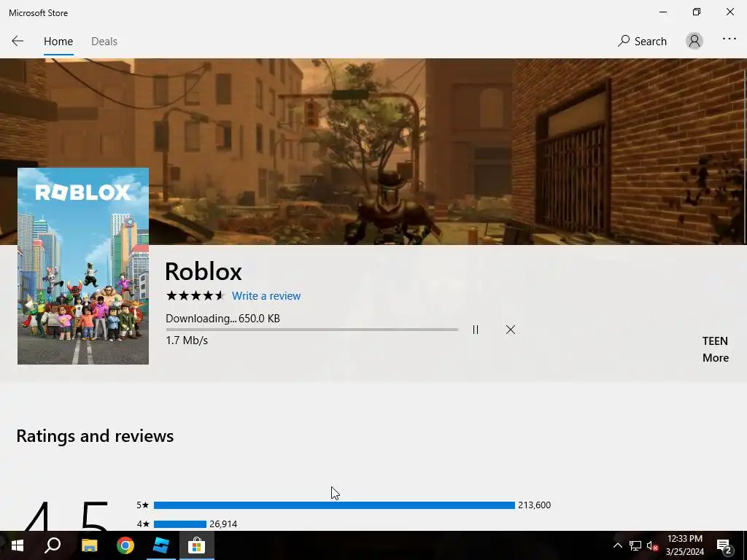Image resolution: width=747 pixels, height=560 pixels.
Task: Switch to the Deals tab
Action: [x=104, y=42]
